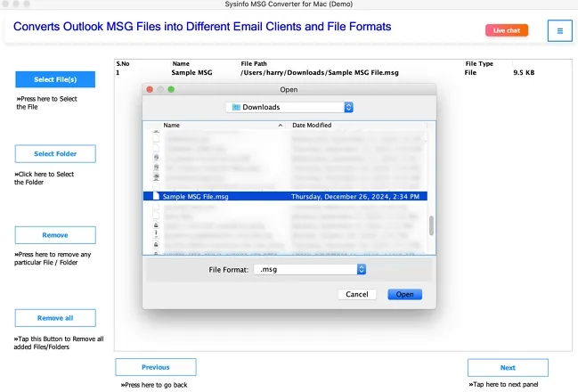Sort files by Name column header

click(172, 125)
